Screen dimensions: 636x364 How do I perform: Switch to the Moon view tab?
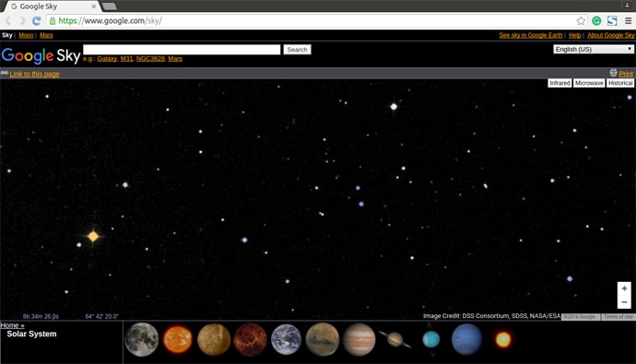point(26,35)
